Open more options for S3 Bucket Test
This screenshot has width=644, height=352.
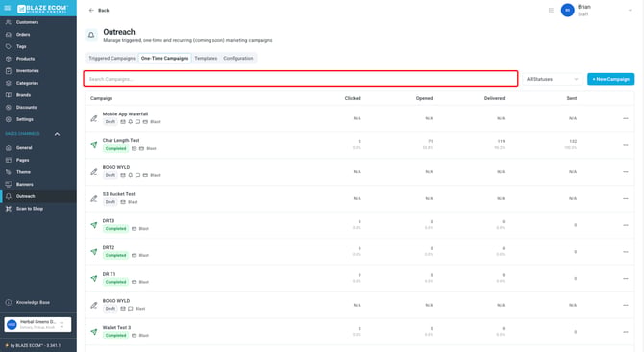626,199
